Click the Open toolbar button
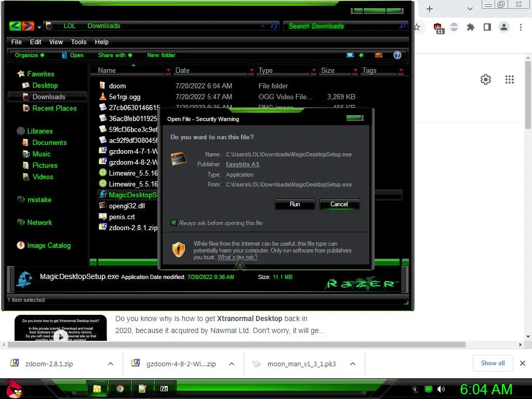 click(73, 55)
